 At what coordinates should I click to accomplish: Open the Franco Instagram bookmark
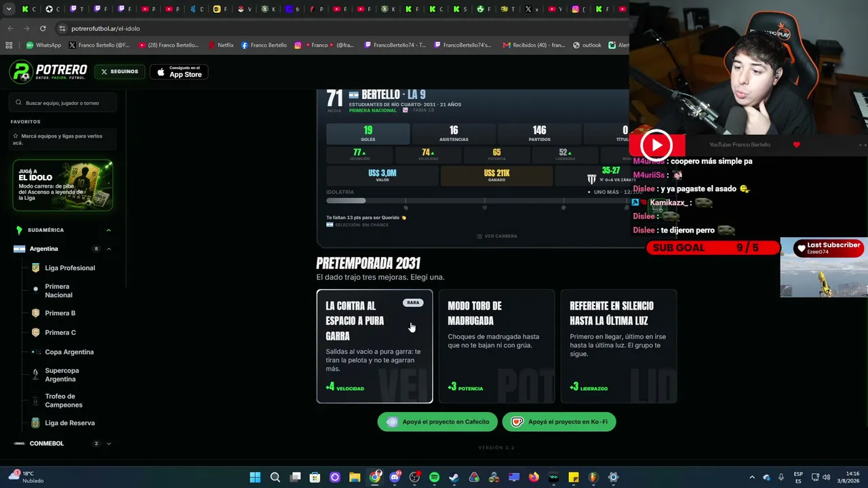[x=324, y=45]
